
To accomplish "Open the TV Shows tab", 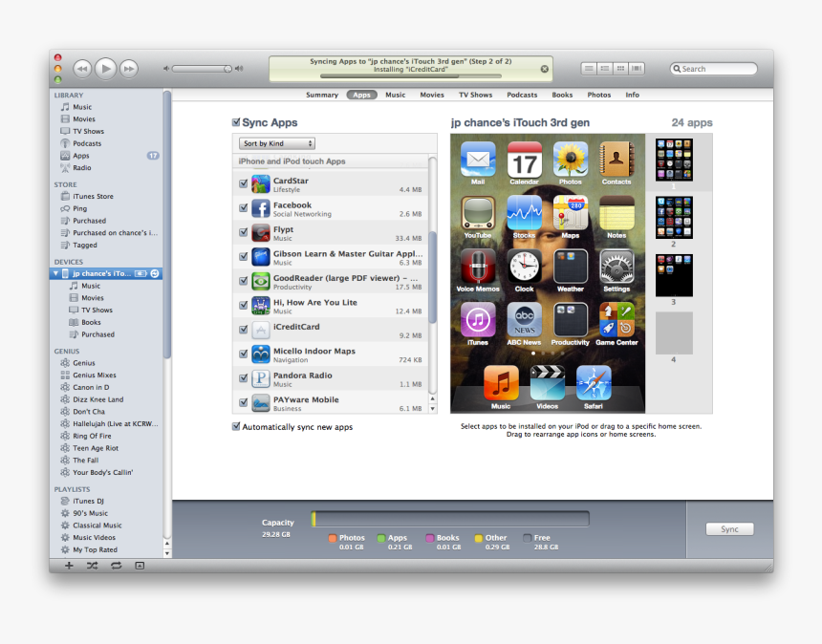I will click(475, 95).
